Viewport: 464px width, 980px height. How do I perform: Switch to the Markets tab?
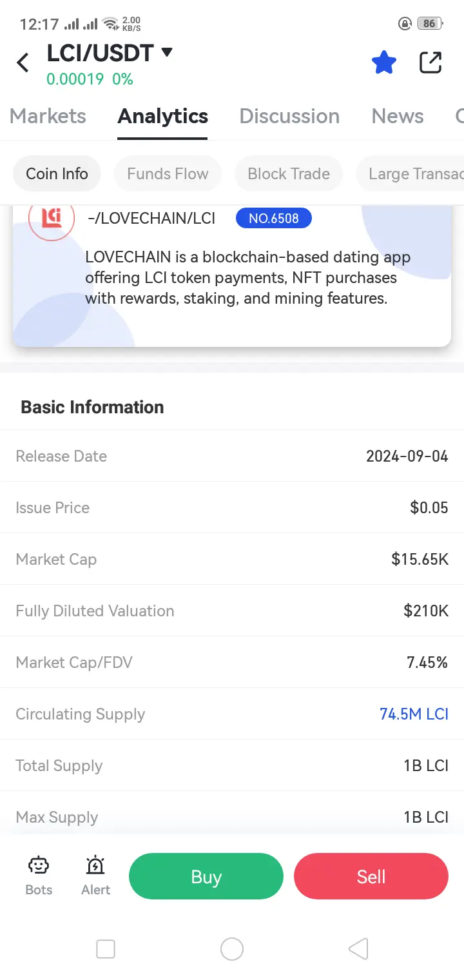(x=48, y=116)
